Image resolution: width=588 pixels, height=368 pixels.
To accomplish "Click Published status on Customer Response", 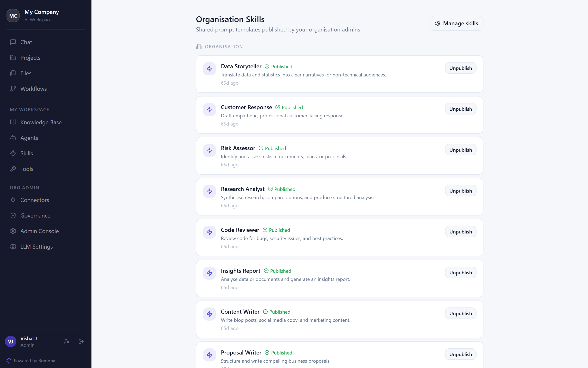I will click(289, 107).
